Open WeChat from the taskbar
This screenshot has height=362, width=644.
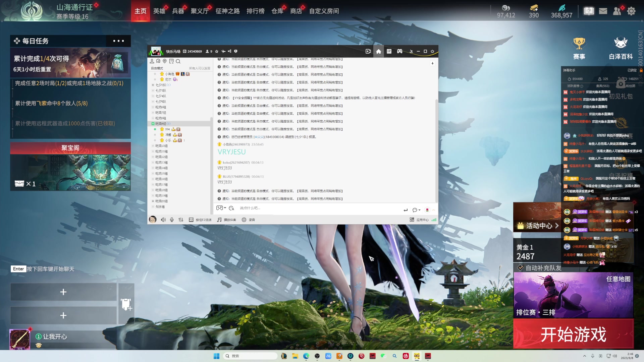point(383,356)
